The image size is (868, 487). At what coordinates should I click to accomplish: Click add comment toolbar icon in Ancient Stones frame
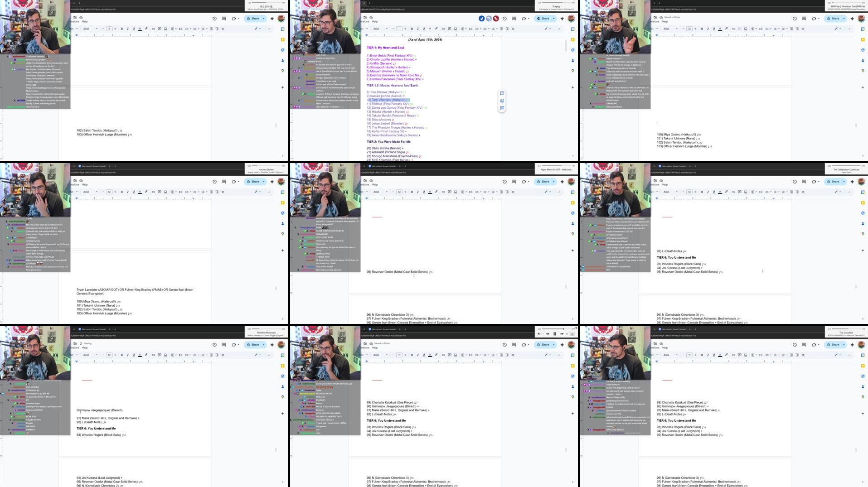pyautogui.click(x=159, y=192)
